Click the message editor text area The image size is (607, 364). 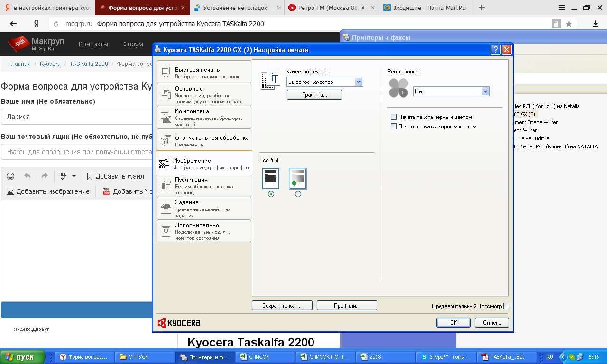point(76,250)
